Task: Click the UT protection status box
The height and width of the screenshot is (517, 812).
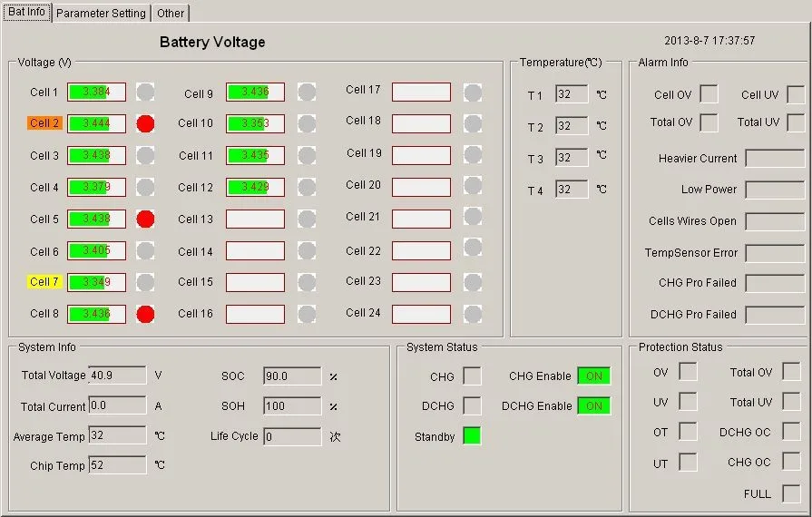Action: (x=688, y=463)
